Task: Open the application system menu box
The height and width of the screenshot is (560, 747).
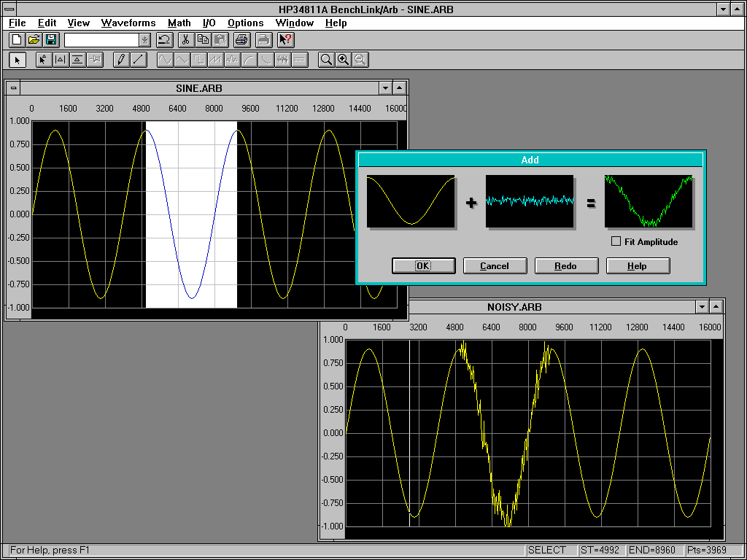Action: pyautogui.click(x=8, y=9)
